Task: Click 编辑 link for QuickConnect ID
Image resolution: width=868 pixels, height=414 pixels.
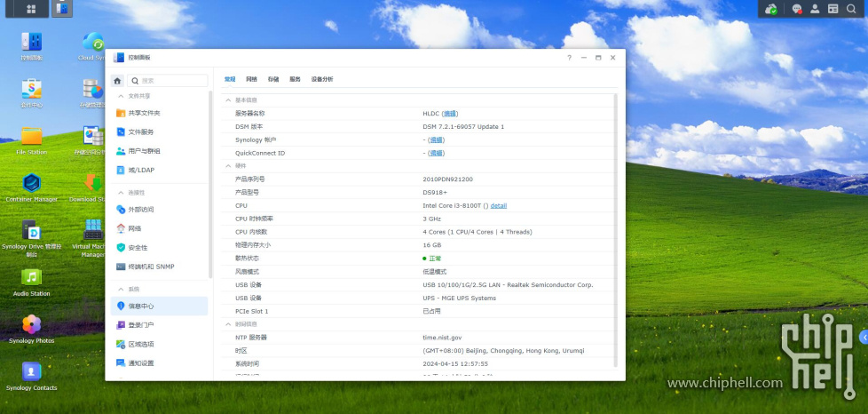Action: [436, 153]
